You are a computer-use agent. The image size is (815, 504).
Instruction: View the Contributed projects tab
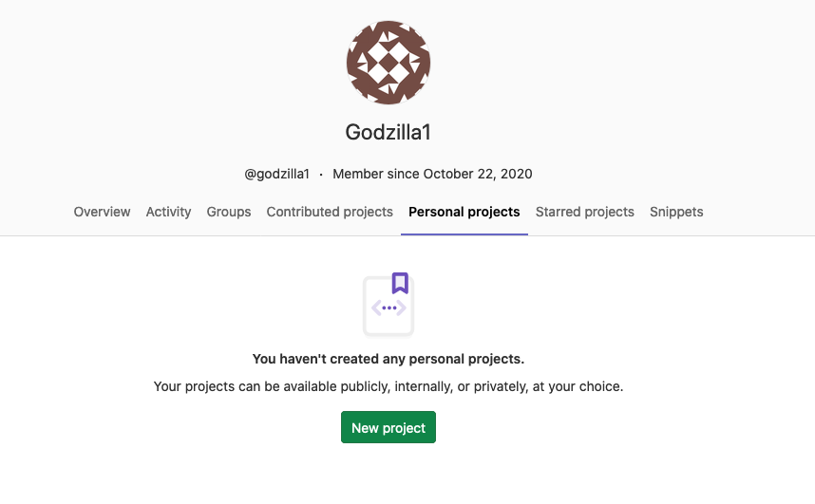330,212
